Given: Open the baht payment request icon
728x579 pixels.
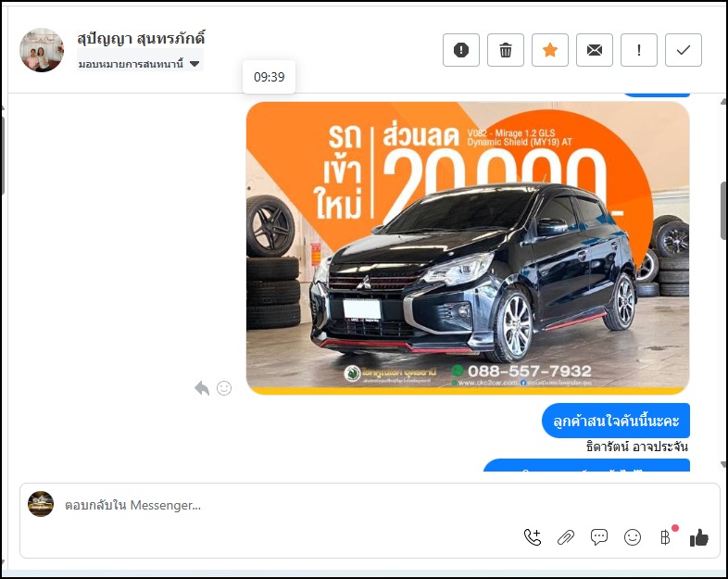Looking at the screenshot, I should coord(666,536).
